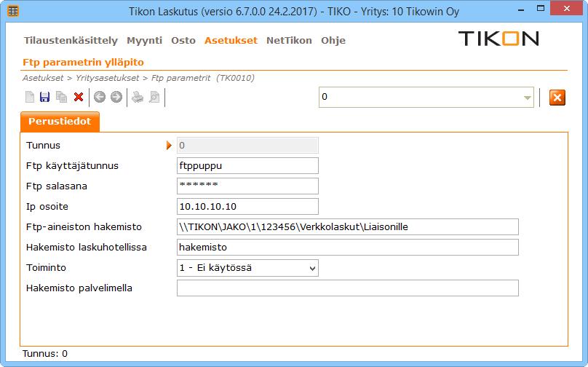Open the Tilaustenkäsittely menu
This screenshot has height=367, width=588.
[71, 41]
